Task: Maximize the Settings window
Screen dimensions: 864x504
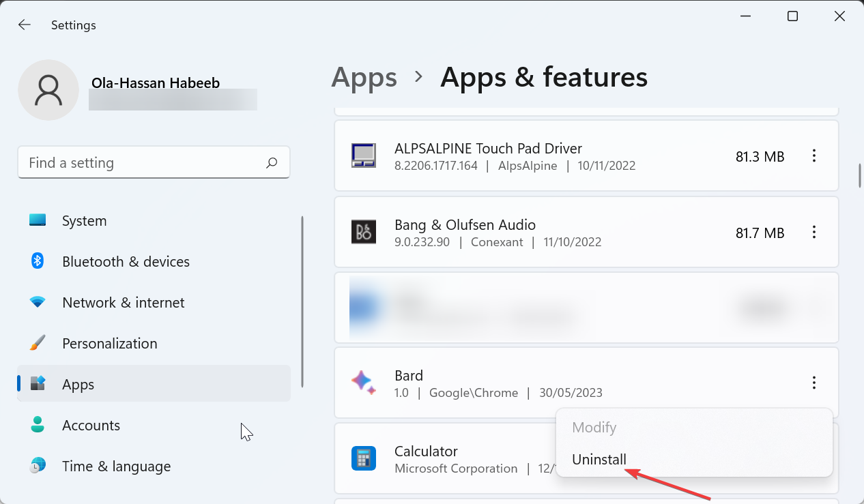Action: click(792, 16)
